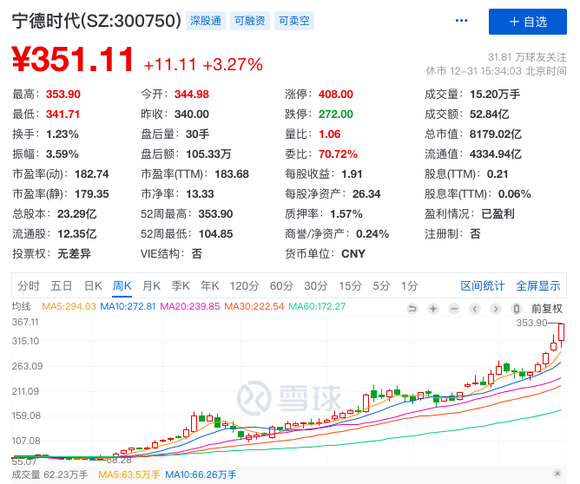This screenshot has width=580, height=484.
Task: Click the 可融资 tag
Action: [250, 21]
